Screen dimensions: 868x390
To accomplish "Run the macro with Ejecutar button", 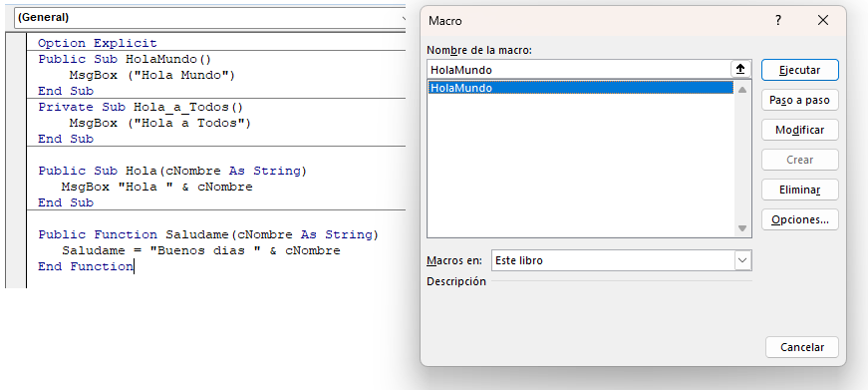I will [800, 71].
